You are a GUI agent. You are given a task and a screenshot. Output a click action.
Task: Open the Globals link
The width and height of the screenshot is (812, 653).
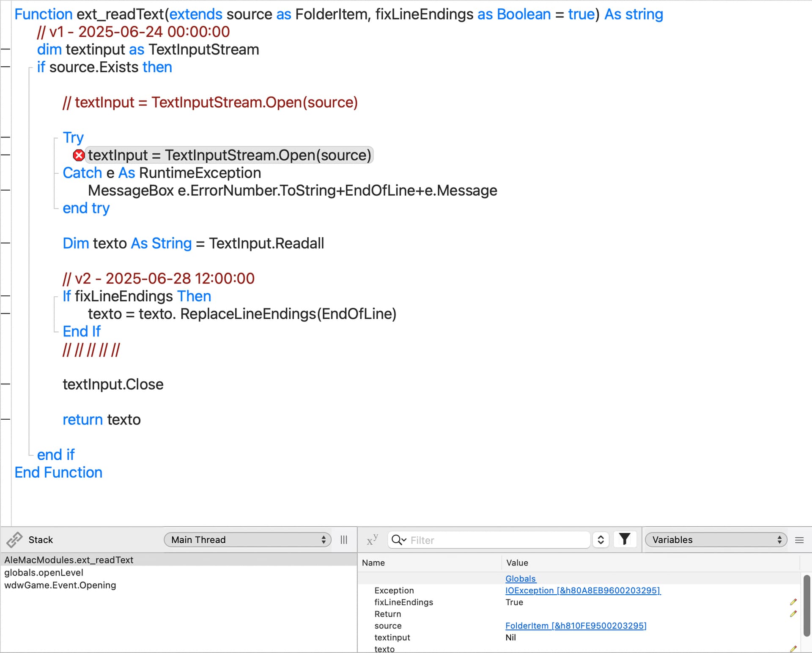pyautogui.click(x=521, y=579)
